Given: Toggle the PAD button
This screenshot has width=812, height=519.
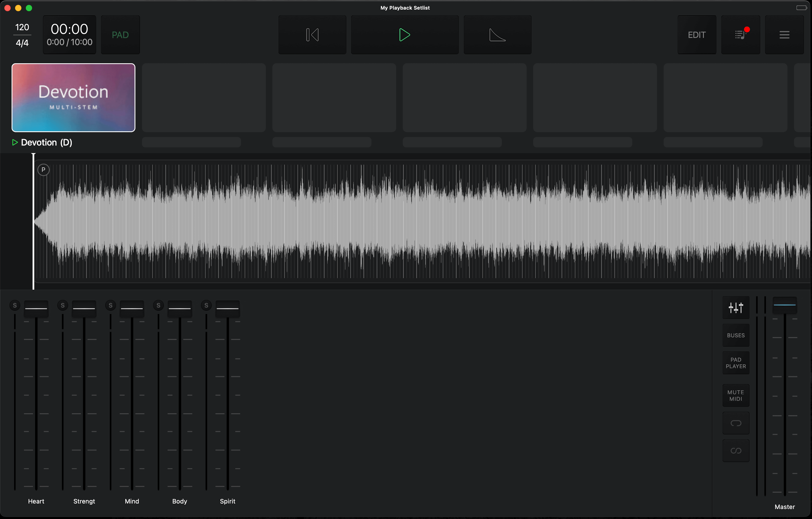Looking at the screenshot, I should [120, 35].
